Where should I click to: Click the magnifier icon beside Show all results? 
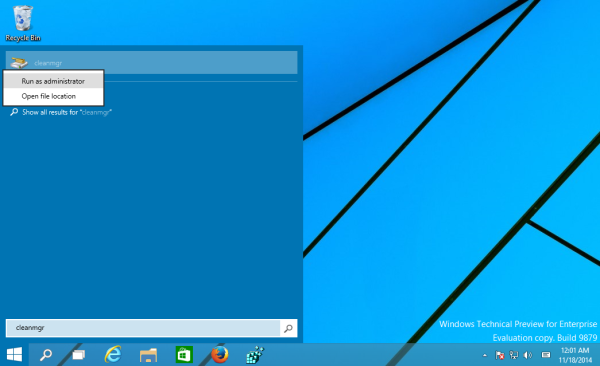[14, 112]
